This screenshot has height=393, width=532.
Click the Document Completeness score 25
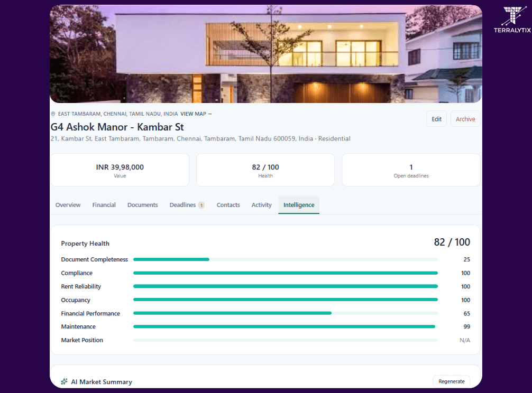(x=467, y=259)
